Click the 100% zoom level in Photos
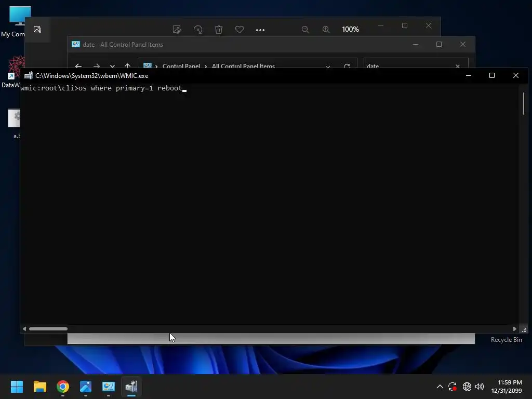The image size is (532, 399). pyautogui.click(x=350, y=29)
